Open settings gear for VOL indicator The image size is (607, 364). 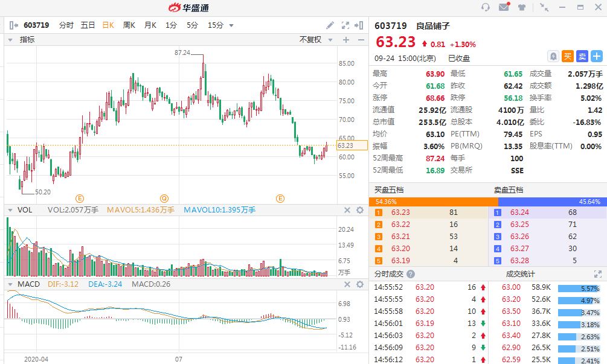360,210
